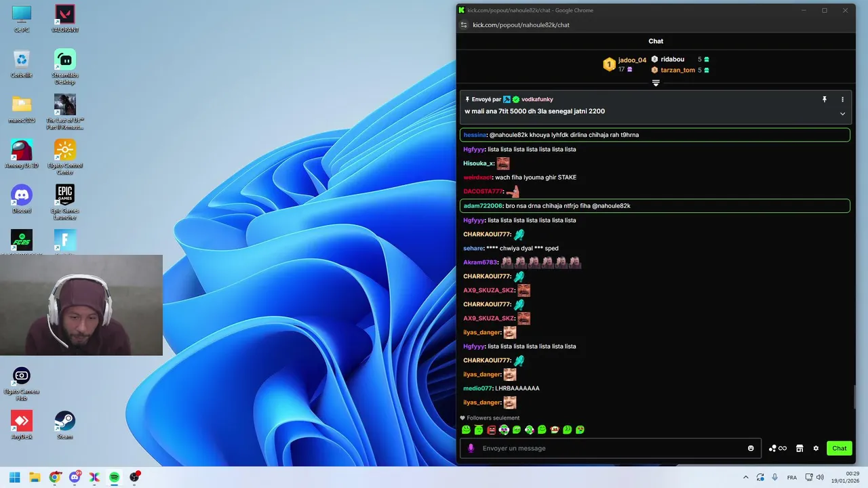The image size is (868, 488).
Task: Click the taskbar microphone tray icon
Action: 775,477
